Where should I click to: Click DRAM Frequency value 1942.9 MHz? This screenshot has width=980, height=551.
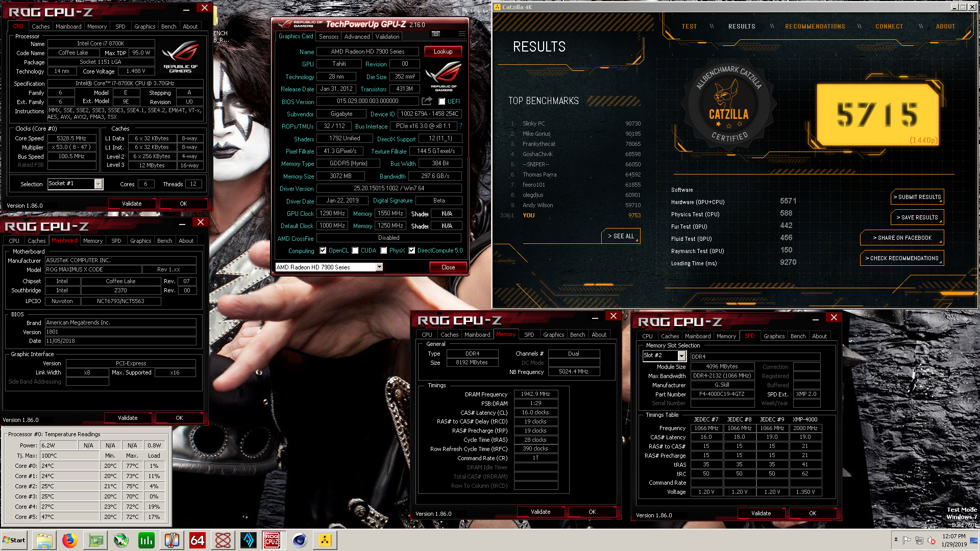click(535, 394)
